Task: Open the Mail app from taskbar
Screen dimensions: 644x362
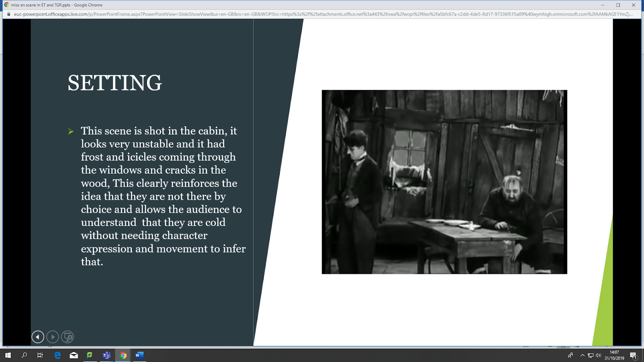Action: 74,355
